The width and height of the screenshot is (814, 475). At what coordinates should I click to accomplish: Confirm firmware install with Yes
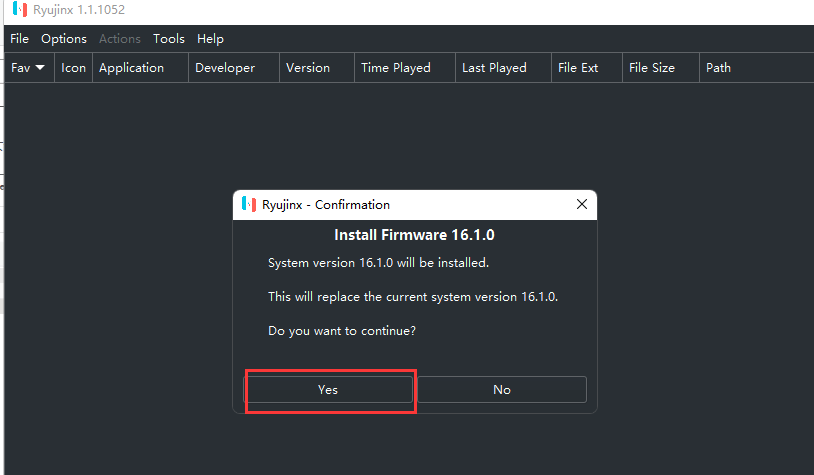328,389
